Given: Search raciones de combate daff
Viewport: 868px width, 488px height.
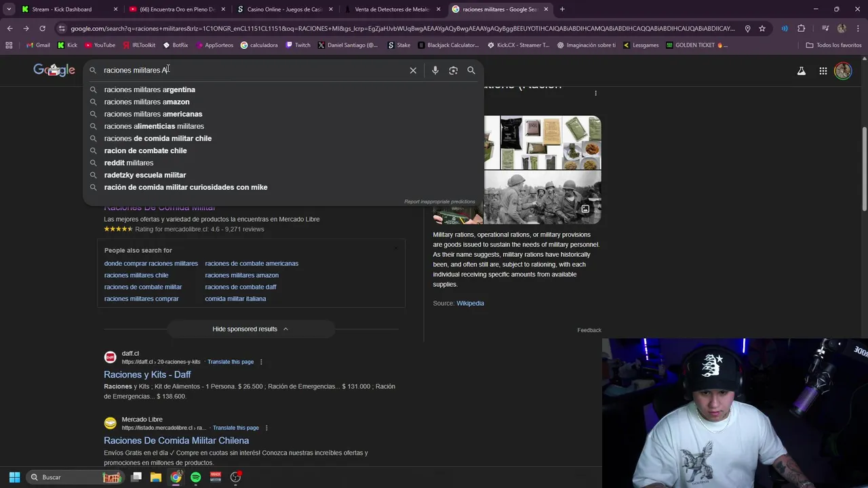Looking at the screenshot, I should point(241,287).
